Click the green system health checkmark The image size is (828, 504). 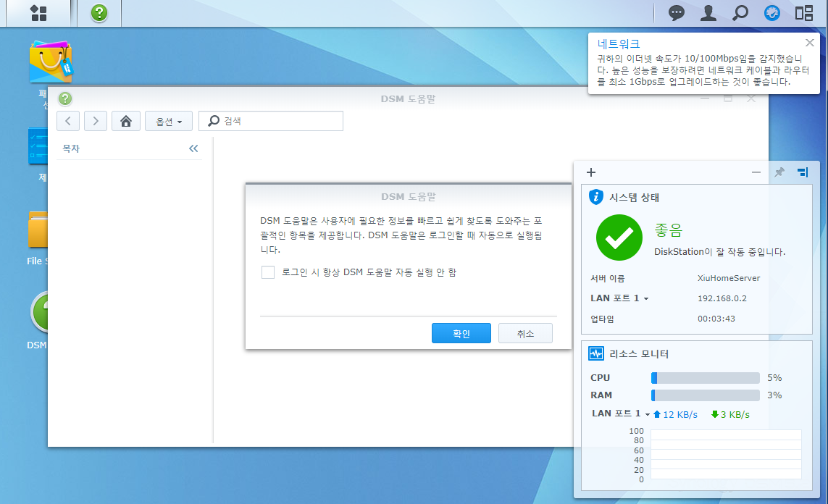coord(619,238)
